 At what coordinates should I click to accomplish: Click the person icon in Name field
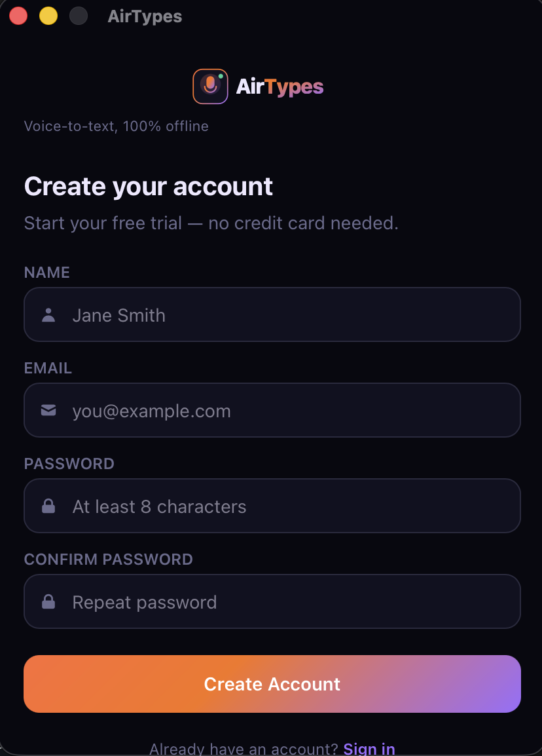click(x=48, y=315)
